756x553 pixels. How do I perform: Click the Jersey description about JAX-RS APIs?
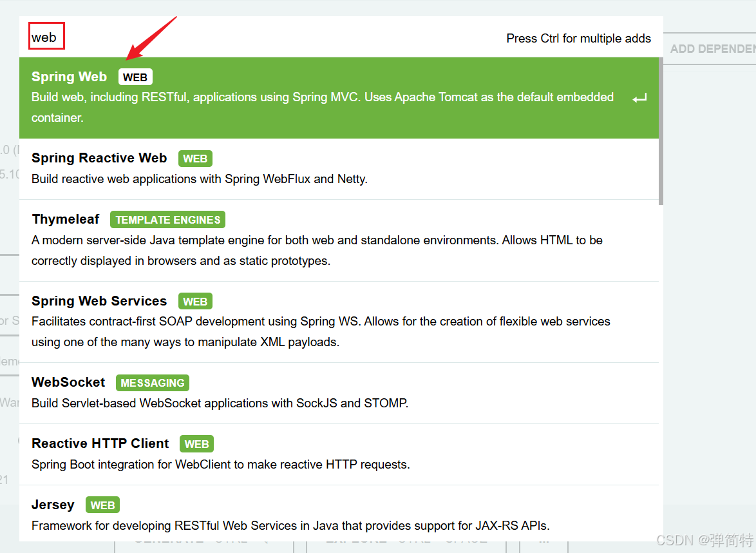point(290,525)
